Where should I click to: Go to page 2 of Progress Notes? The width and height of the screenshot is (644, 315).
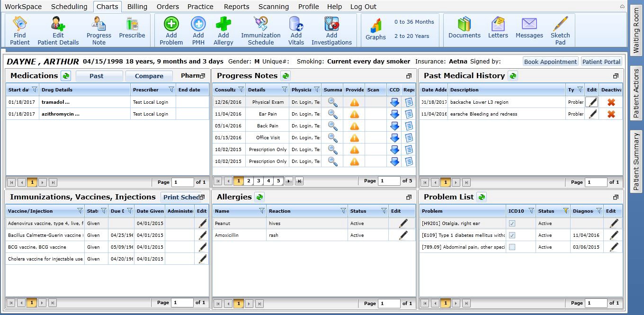pos(248,181)
